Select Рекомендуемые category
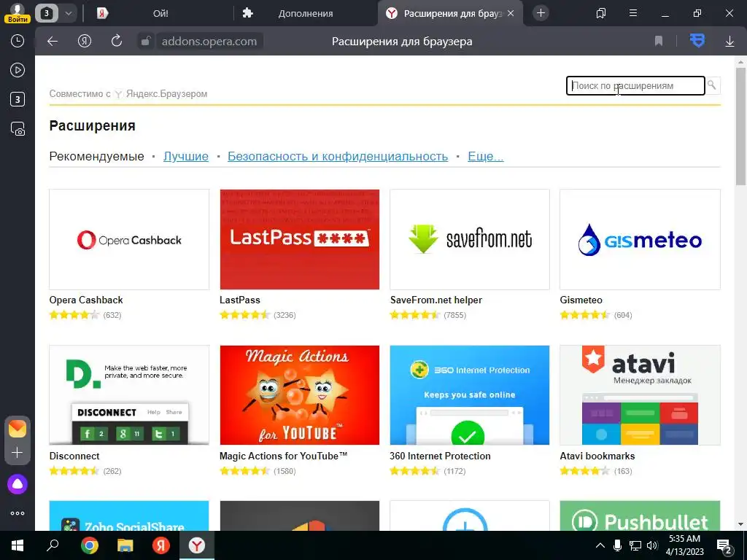Screen dimensions: 747x560 (97, 156)
